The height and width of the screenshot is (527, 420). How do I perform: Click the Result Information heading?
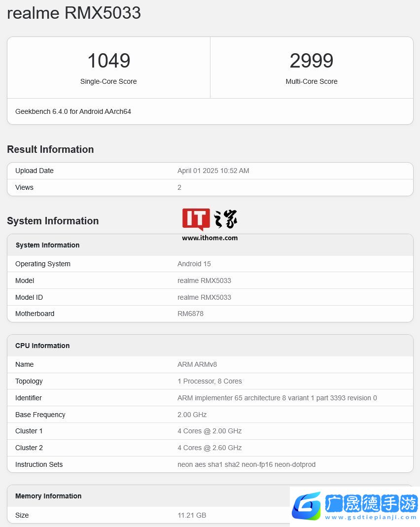coord(50,149)
